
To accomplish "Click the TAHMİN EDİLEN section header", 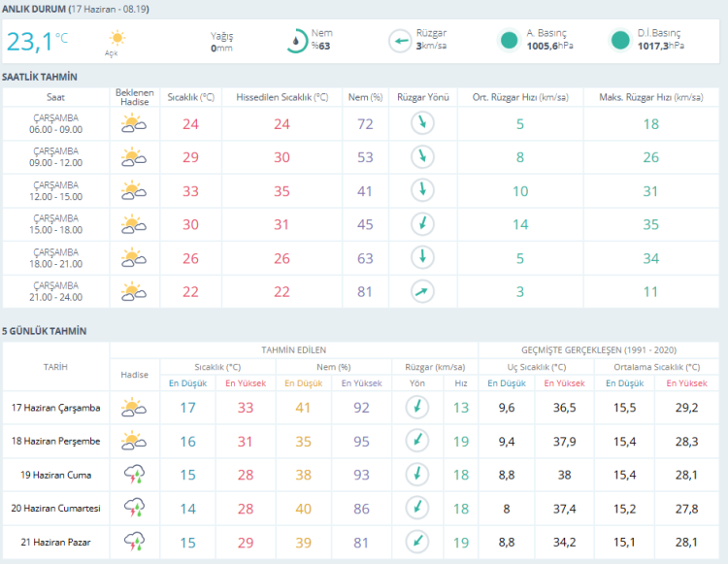I will click(x=293, y=350).
